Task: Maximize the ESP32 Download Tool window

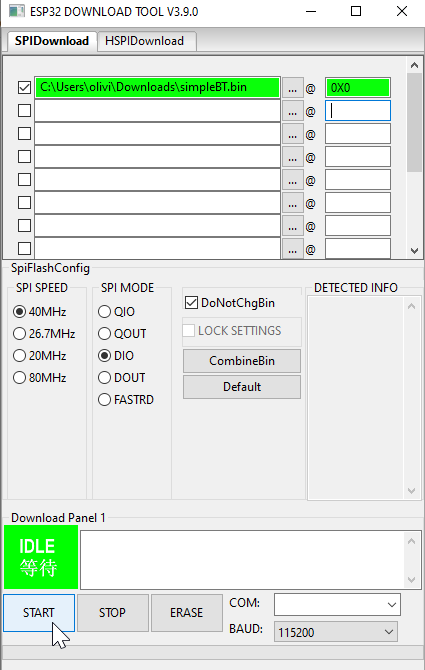Action: point(356,11)
